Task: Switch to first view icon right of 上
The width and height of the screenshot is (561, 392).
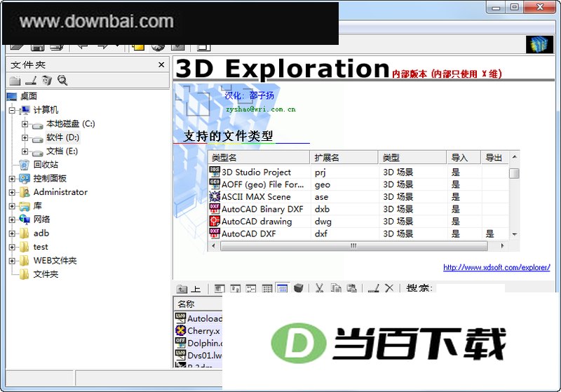Action: [x=219, y=288]
